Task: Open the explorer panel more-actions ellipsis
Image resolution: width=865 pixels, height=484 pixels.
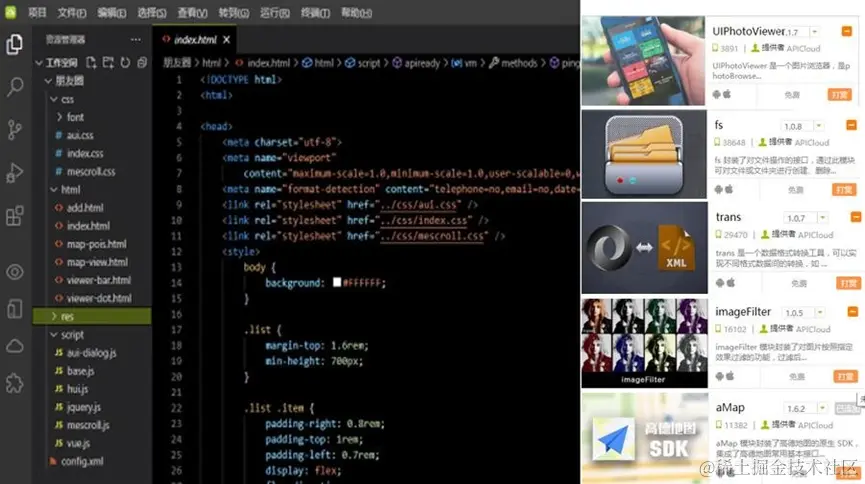Action: (x=136, y=40)
